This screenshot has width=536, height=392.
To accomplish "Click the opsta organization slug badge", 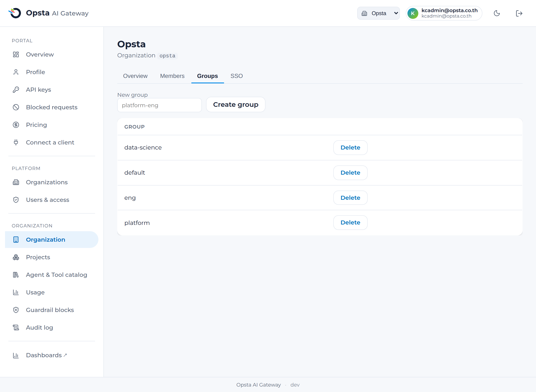I will [x=167, y=55].
